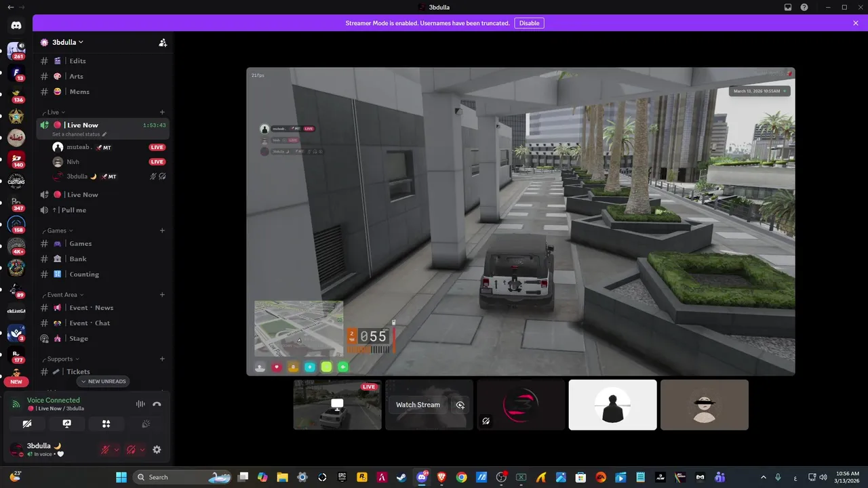Viewport: 868px width, 488px height.
Task: Join the Stage channel
Action: [103, 339]
